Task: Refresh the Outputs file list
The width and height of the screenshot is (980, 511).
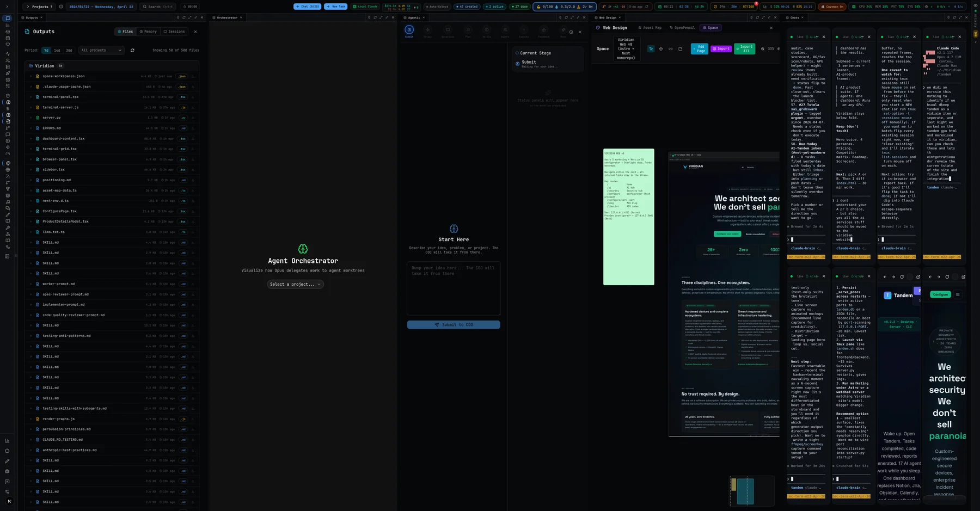Action: [132, 50]
